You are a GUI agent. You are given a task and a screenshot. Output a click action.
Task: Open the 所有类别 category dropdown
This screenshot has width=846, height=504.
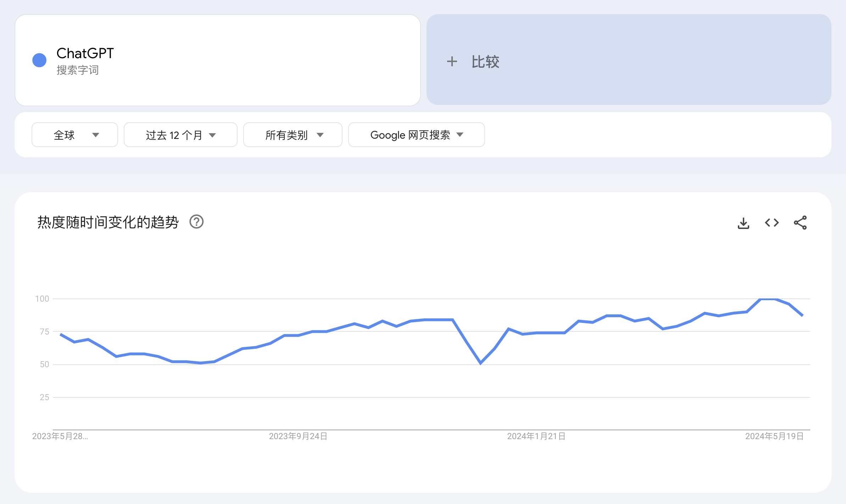pyautogui.click(x=293, y=135)
